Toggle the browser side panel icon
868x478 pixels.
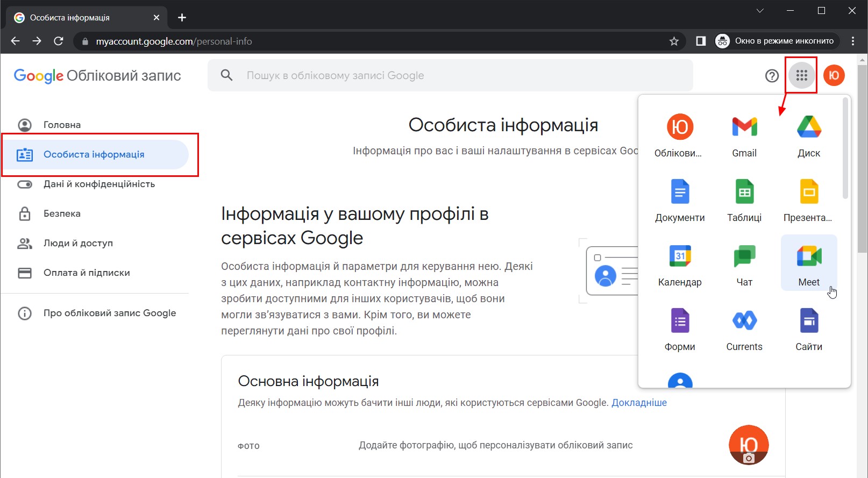(x=701, y=41)
